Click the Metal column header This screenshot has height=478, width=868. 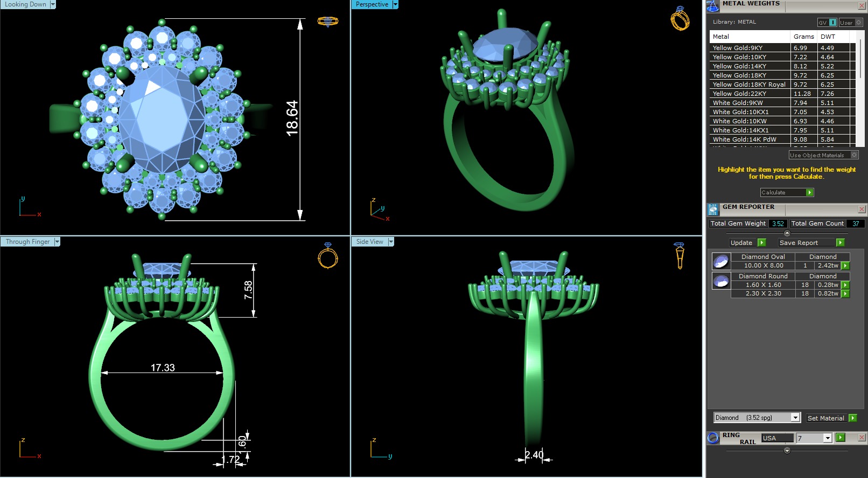click(x=750, y=37)
